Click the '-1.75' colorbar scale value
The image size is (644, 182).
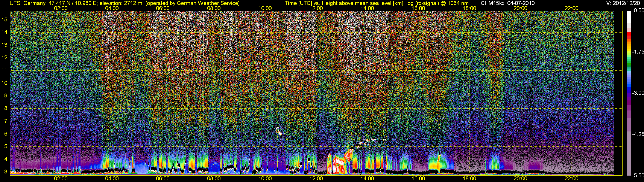(x=638, y=52)
